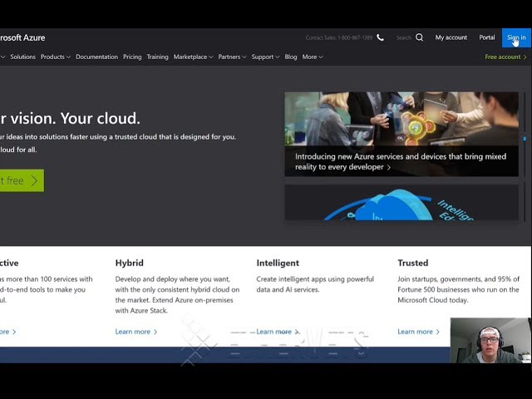Expand the Partners dropdown chevron
Viewport: 532px width, 399px height.
pyautogui.click(x=244, y=57)
